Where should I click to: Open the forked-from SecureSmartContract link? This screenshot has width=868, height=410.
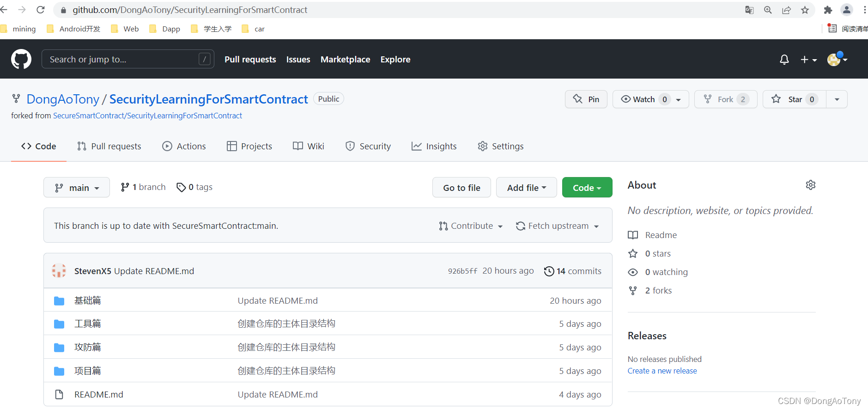tap(147, 116)
